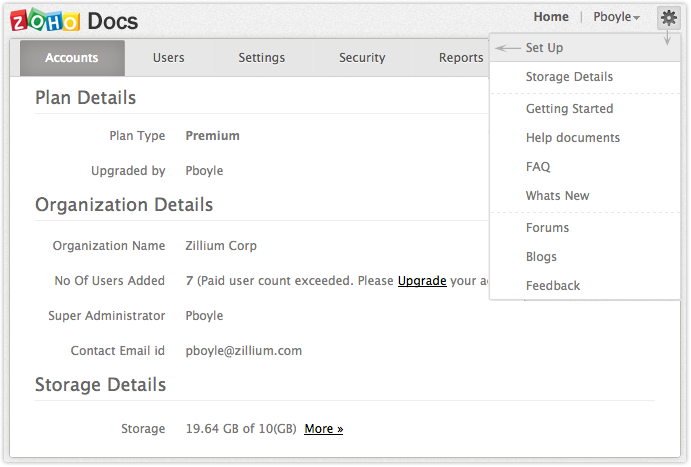Screen dimensions: 691x467
Task: Click Help documents menu item
Action: point(573,138)
